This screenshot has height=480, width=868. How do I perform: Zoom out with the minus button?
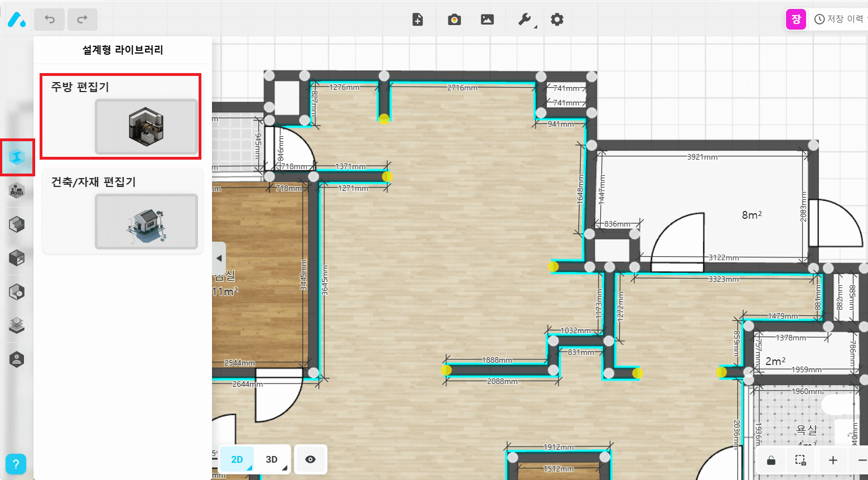pos(862,460)
